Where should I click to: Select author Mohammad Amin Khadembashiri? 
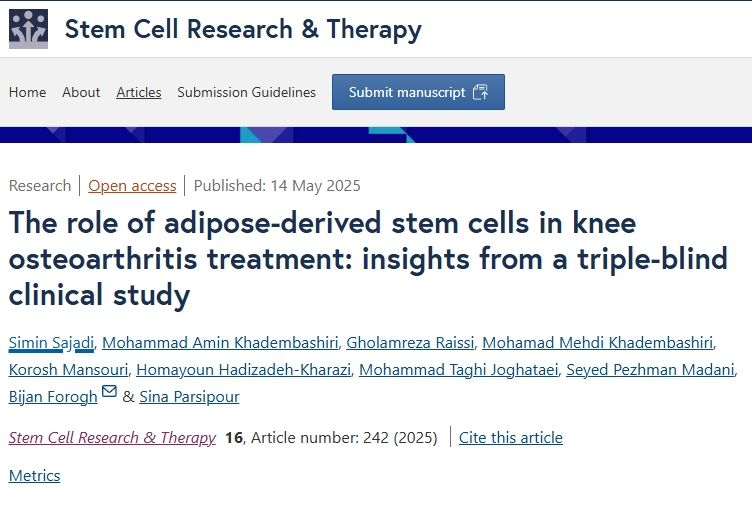[218, 343]
